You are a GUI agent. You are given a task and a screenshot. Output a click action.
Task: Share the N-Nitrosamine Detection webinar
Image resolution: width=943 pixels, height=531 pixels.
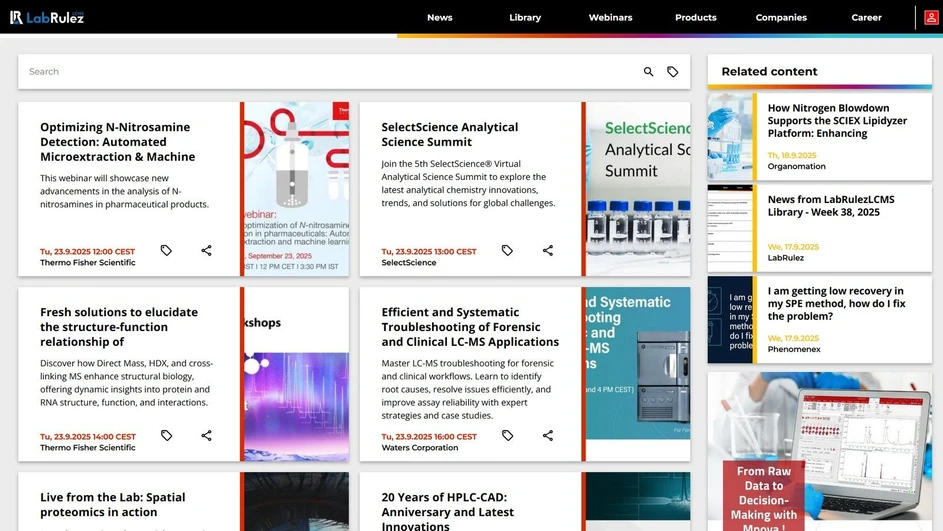tap(206, 251)
